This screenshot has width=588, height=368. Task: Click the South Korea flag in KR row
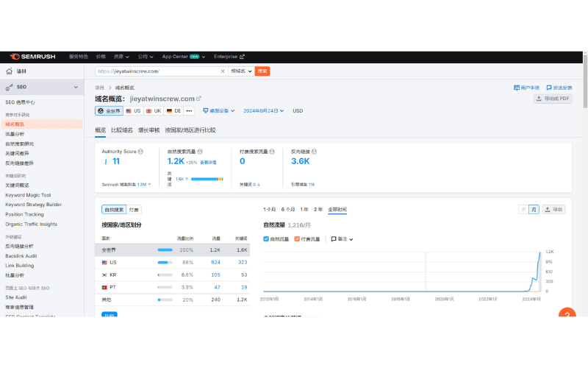pos(104,275)
